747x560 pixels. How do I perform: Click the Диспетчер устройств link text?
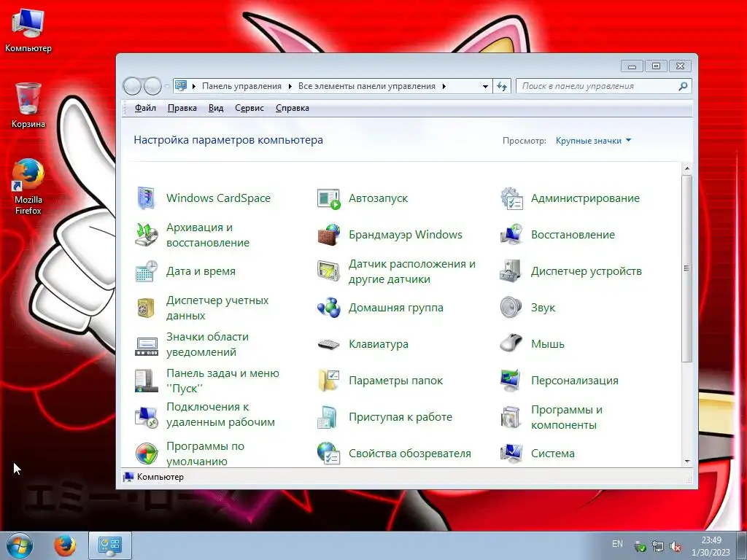(x=587, y=271)
